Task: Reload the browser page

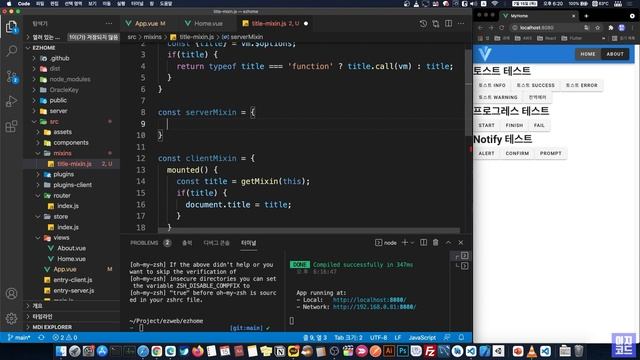Action: [x=502, y=28]
